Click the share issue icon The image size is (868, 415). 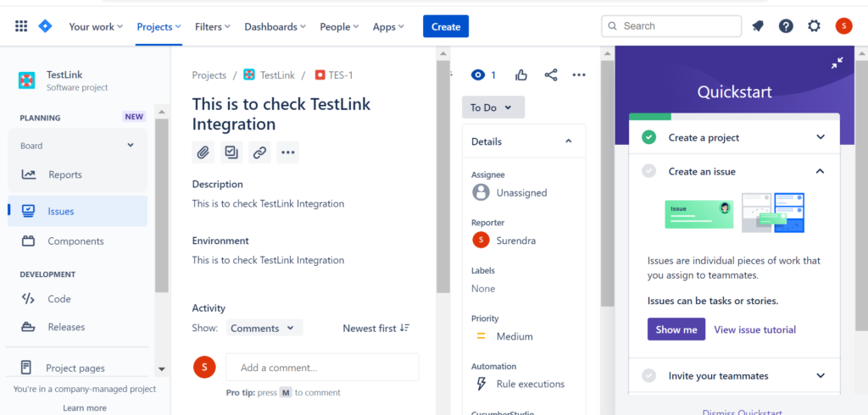(x=551, y=75)
